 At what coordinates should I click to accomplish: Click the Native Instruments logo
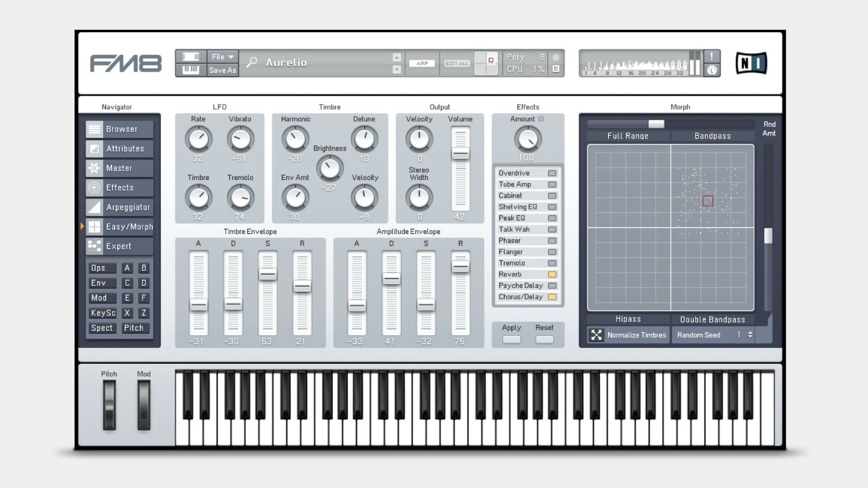click(x=751, y=63)
